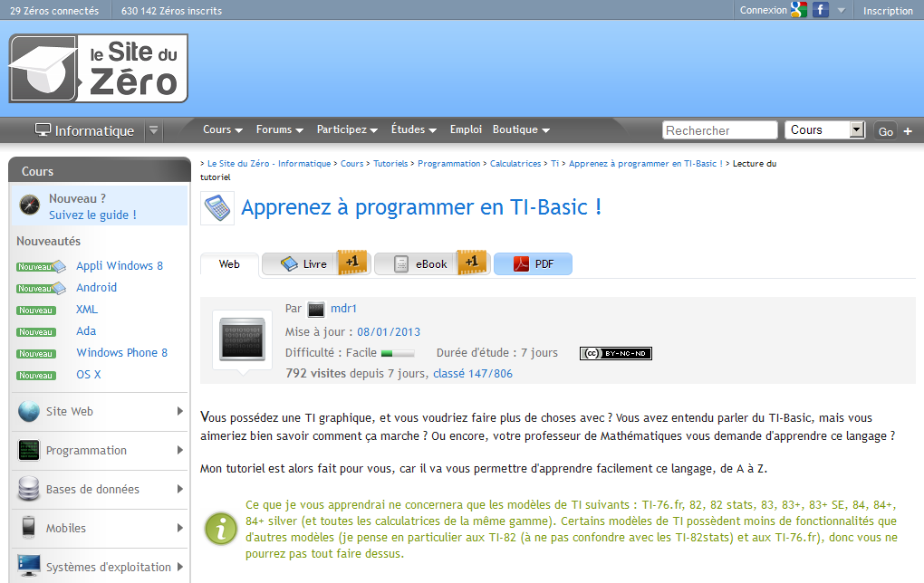Switch to the Web tab
924x583 pixels.
click(229, 264)
